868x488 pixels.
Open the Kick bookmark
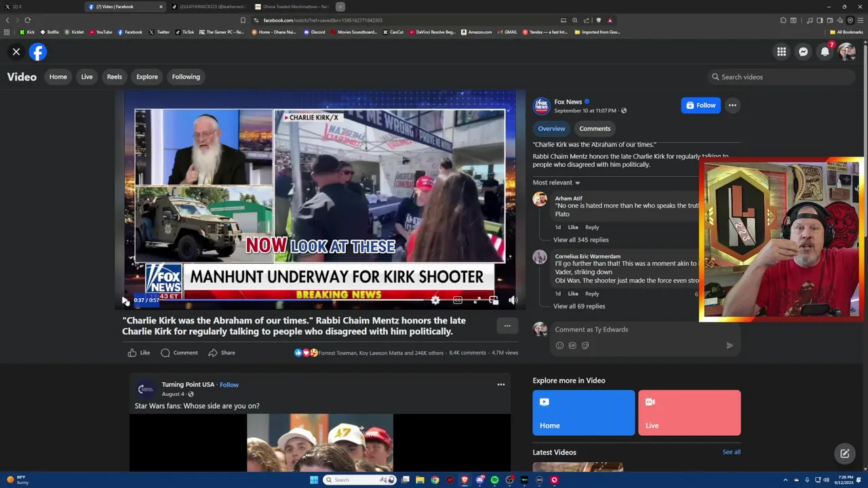tap(27, 32)
